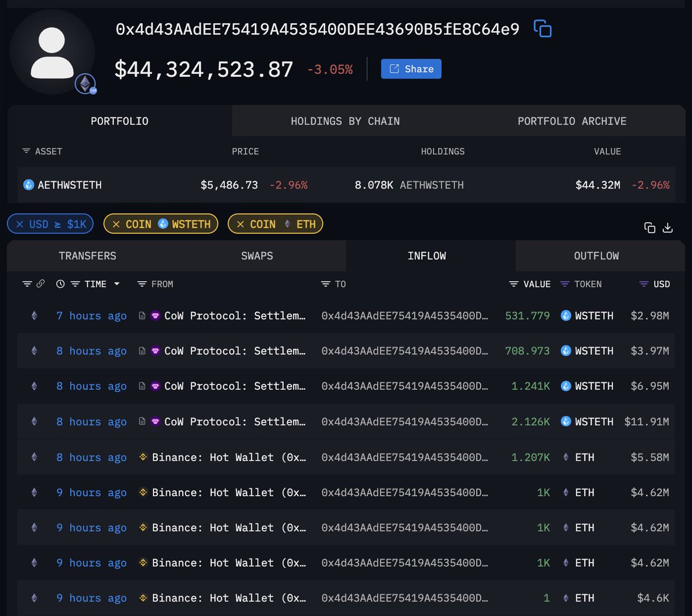692x616 pixels.
Task: Click the USD column filter icon
Action: pyautogui.click(x=644, y=284)
